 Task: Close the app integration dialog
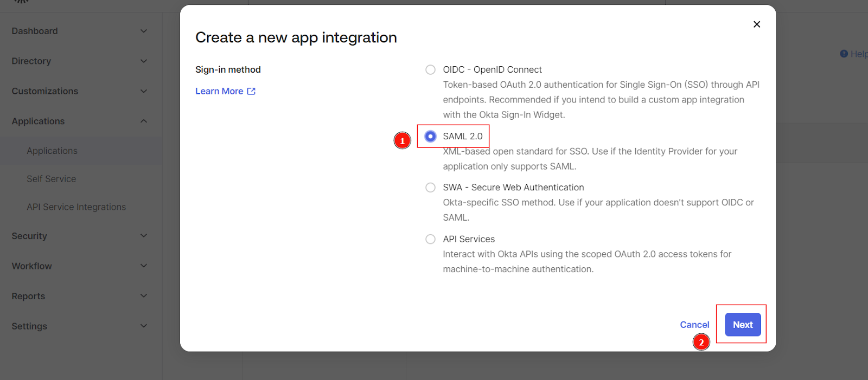coord(757,24)
